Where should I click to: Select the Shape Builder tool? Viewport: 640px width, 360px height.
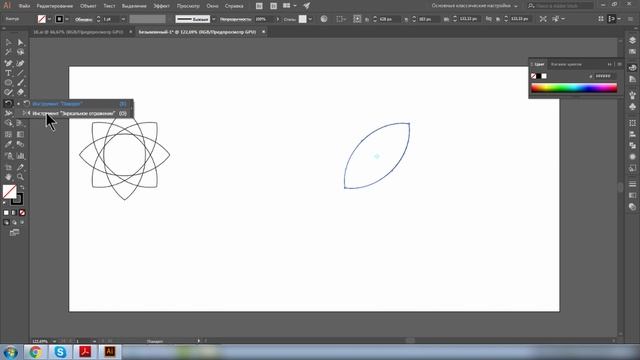[x=8, y=123]
